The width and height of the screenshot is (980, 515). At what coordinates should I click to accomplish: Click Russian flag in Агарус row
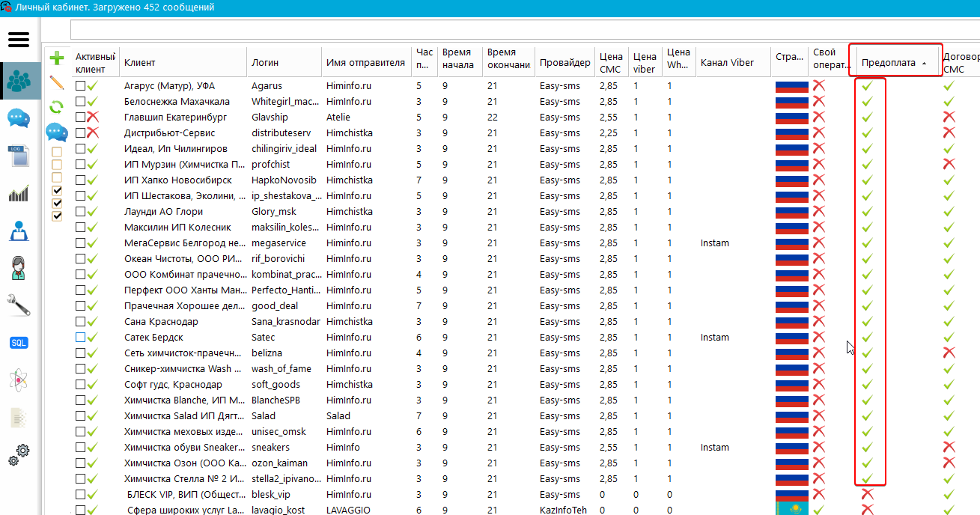[792, 85]
